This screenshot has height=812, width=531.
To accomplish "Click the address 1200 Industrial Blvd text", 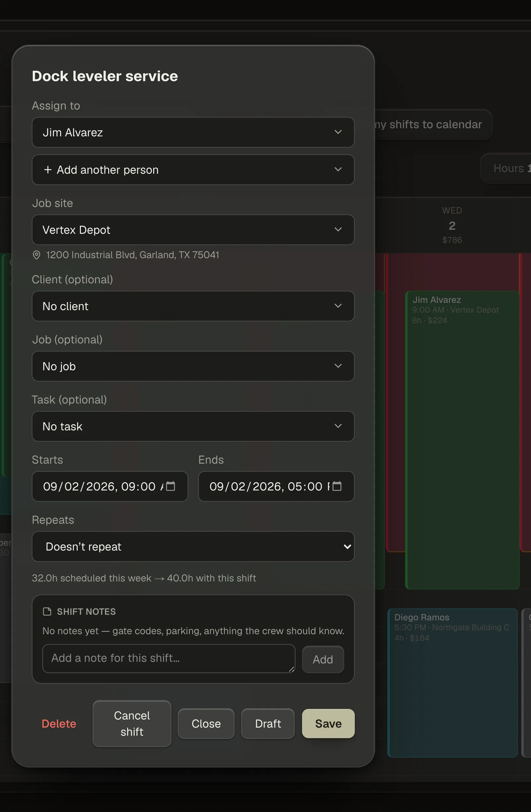I will 133,255.
